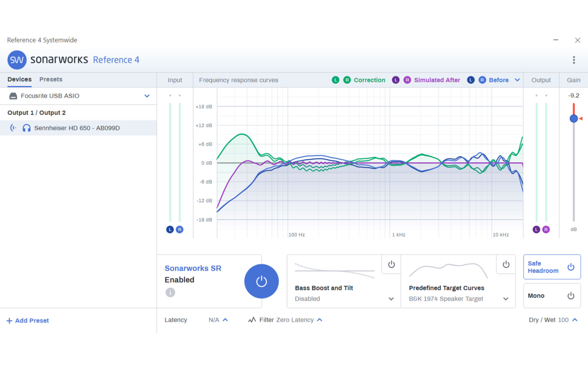This screenshot has width=588, height=370.
Task: Open the Bass Boost and Tilt dropdown
Action: (391, 299)
